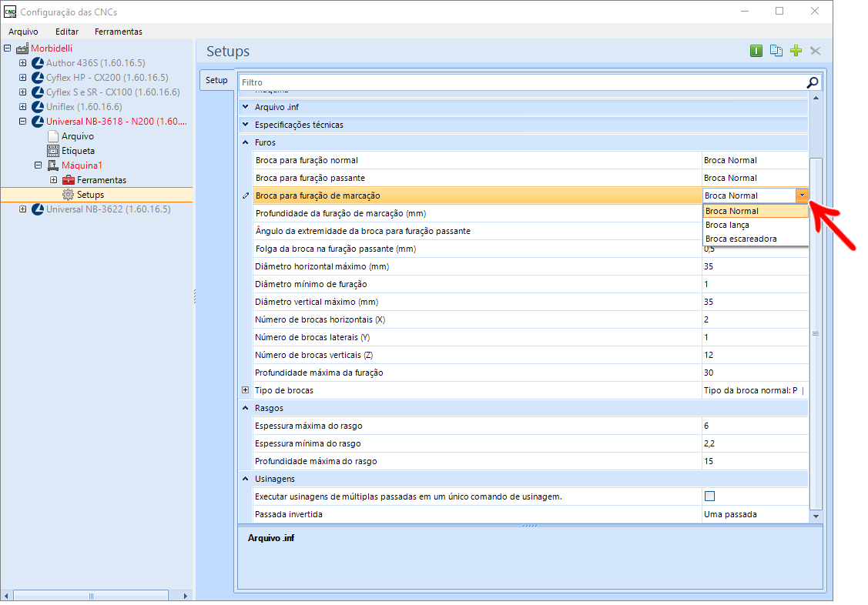The height and width of the screenshot is (605, 868).
Task: Expand the Arquivo .inf section
Action: coord(245,107)
